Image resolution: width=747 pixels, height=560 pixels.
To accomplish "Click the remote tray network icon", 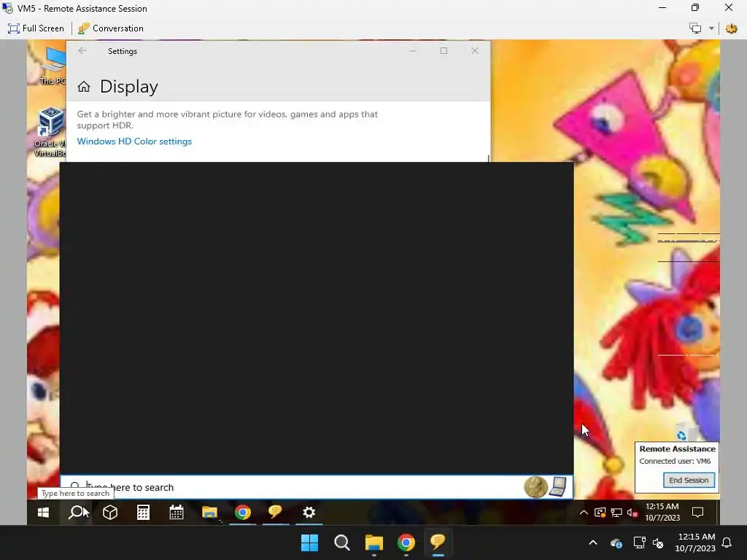I will pyautogui.click(x=616, y=513).
